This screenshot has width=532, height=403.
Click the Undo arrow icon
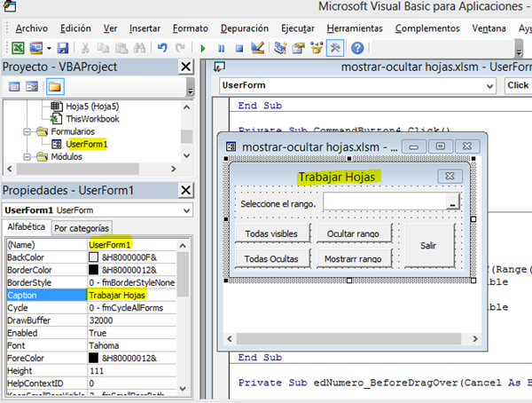[161, 47]
